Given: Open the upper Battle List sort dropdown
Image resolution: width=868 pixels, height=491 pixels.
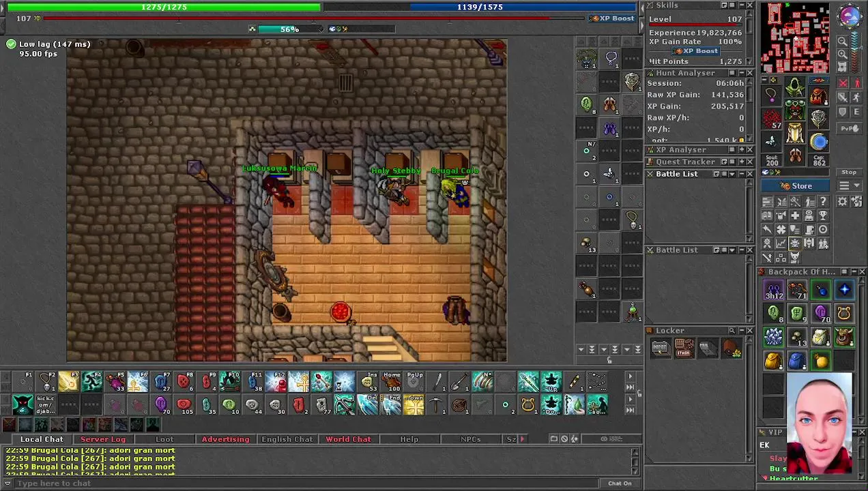Looking at the screenshot, I should click(x=732, y=174).
